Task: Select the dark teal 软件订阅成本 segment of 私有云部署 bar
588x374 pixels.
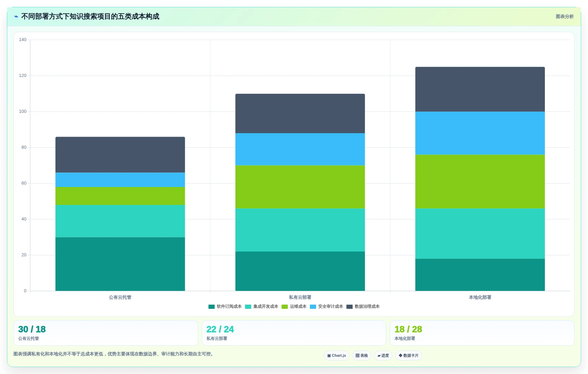Action: click(300, 271)
